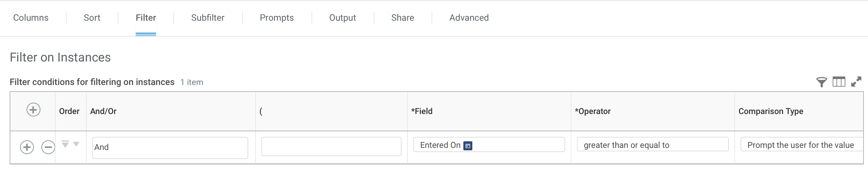Open the Output tab
The height and width of the screenshot is (170, 868).
point(342,18)
